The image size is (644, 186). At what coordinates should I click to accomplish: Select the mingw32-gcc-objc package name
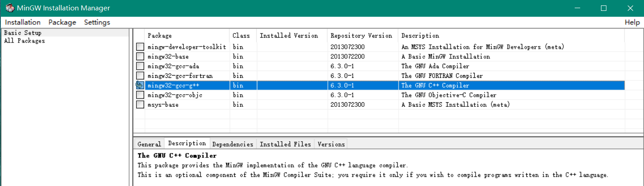[175, 95]
